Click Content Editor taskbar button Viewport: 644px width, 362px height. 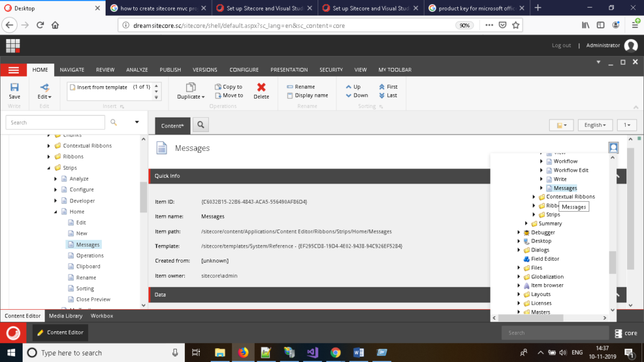point(60,332)
